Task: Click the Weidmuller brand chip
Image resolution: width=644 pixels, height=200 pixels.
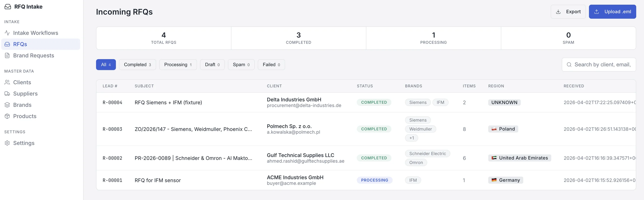Action: pos(421,129)
